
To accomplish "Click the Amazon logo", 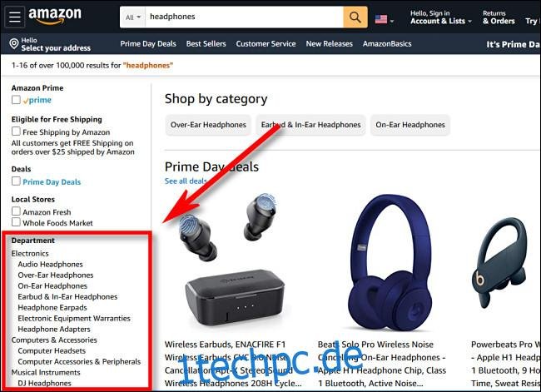I will [x=54, y=16].
